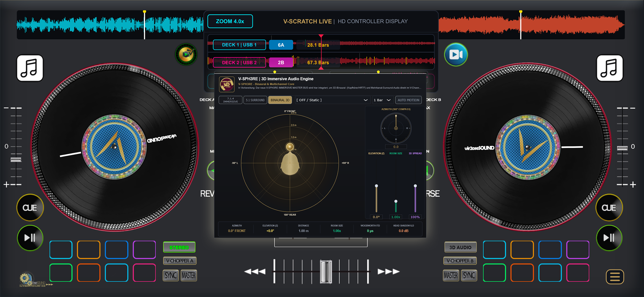Toggle the STEREO mode button
644x297 pixels.
point(179,247)
